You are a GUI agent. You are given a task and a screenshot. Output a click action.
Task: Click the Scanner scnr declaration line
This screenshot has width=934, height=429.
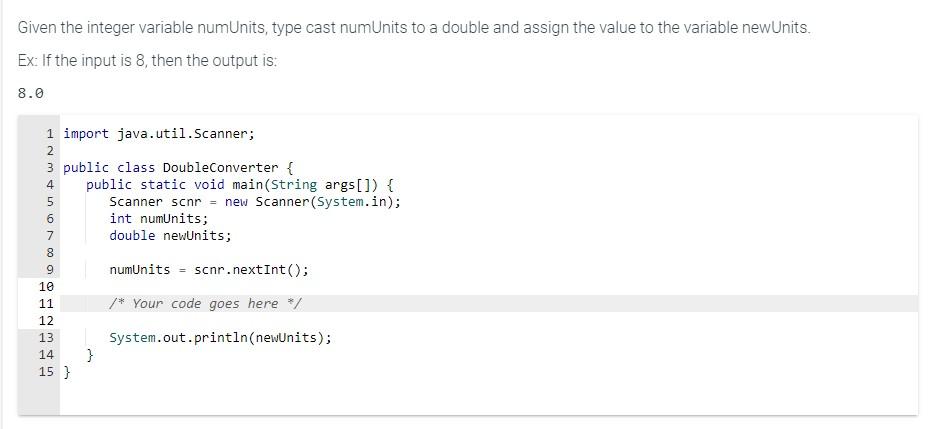(x=255, y=201)
